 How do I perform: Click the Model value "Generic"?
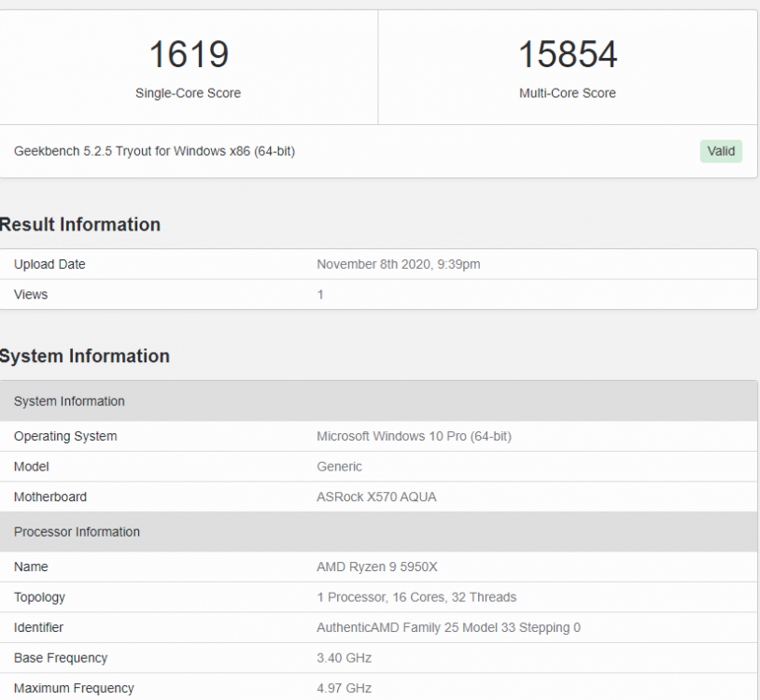pos(339,467)
